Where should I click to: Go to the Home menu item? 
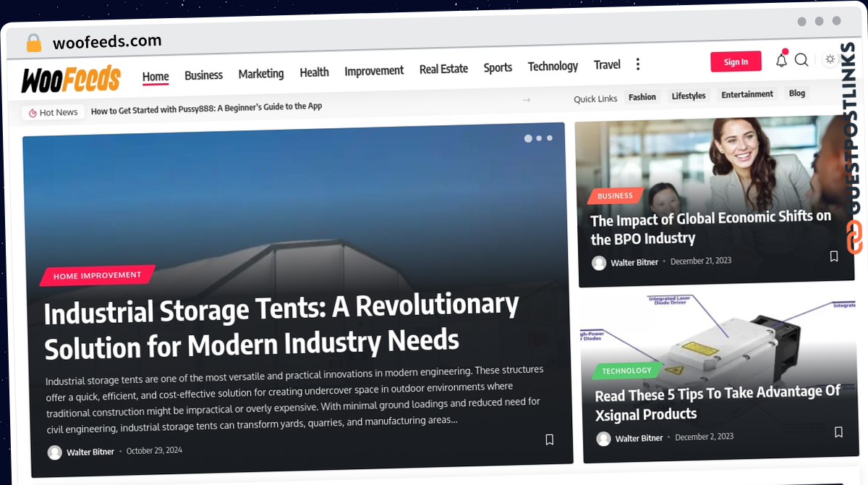point(156,77)
